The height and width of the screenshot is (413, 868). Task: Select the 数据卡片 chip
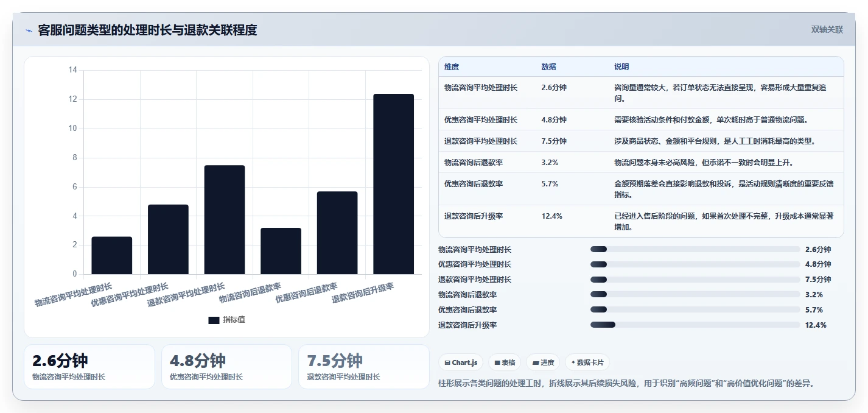tap(587, 362)
